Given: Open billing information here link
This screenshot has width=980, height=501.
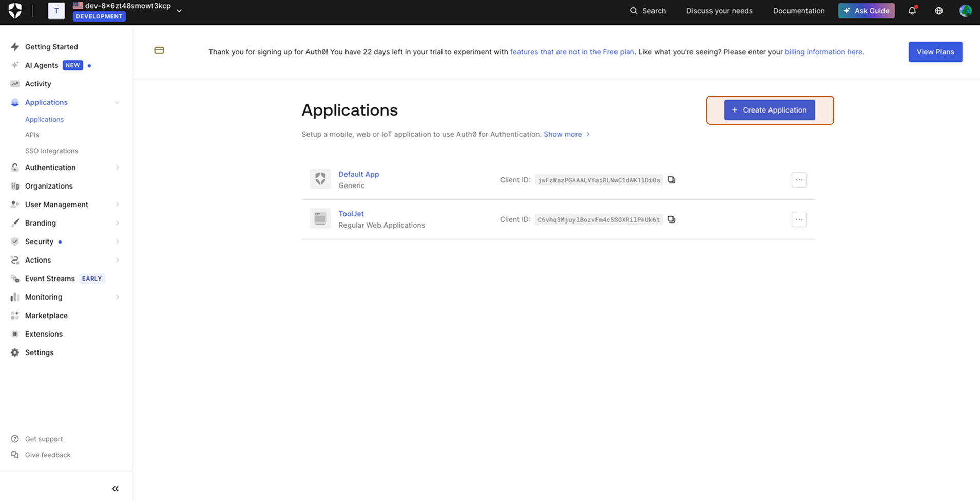Looking at the screenshot, I should pos(823,51).
